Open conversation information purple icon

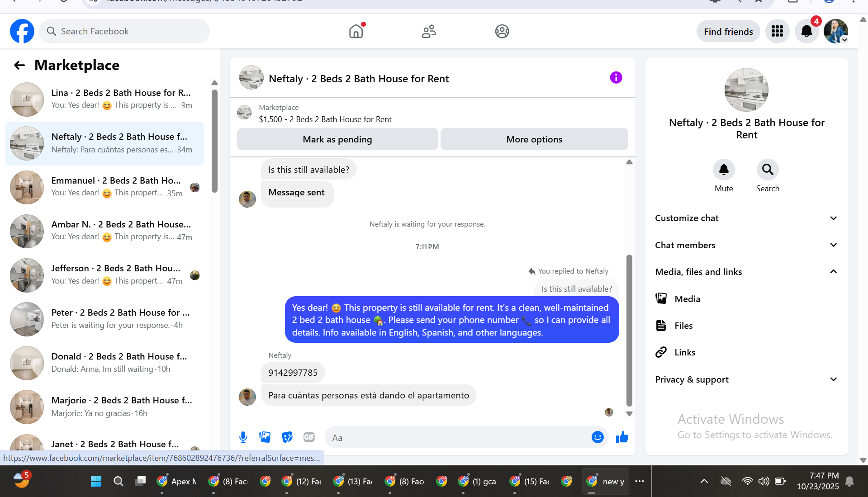616,78
